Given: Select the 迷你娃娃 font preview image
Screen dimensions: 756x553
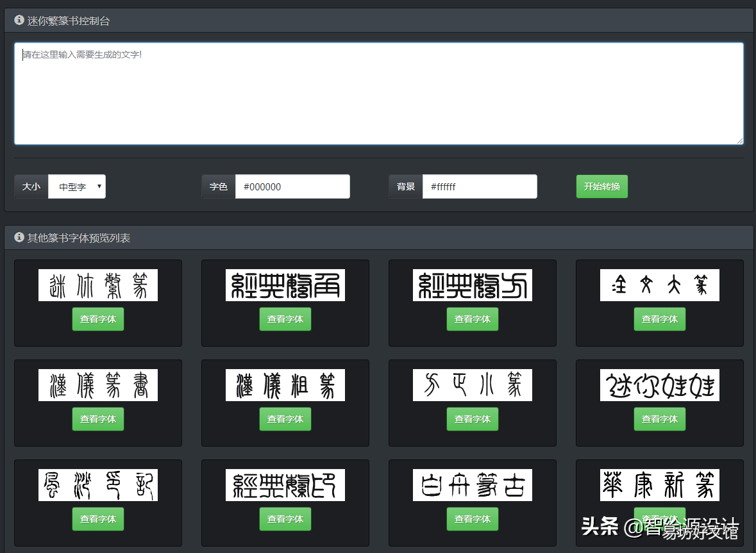Looking at the screenshot, I should [660, 385].
